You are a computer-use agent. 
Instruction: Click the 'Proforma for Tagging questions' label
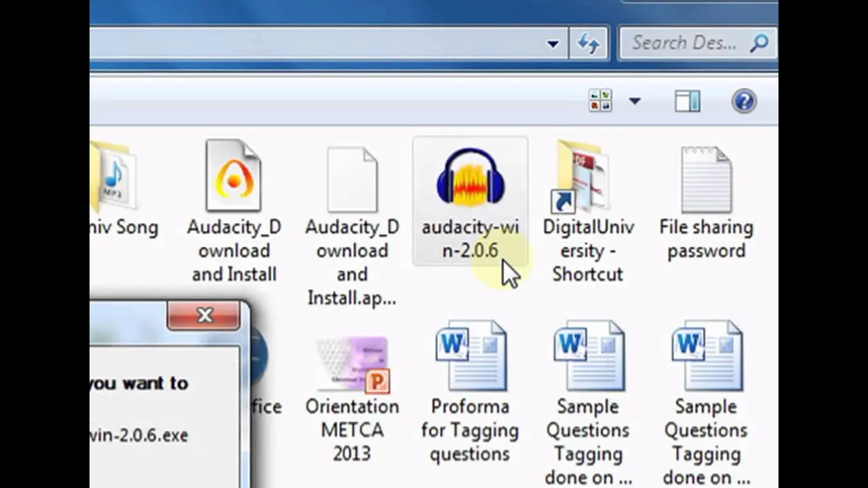470,430
